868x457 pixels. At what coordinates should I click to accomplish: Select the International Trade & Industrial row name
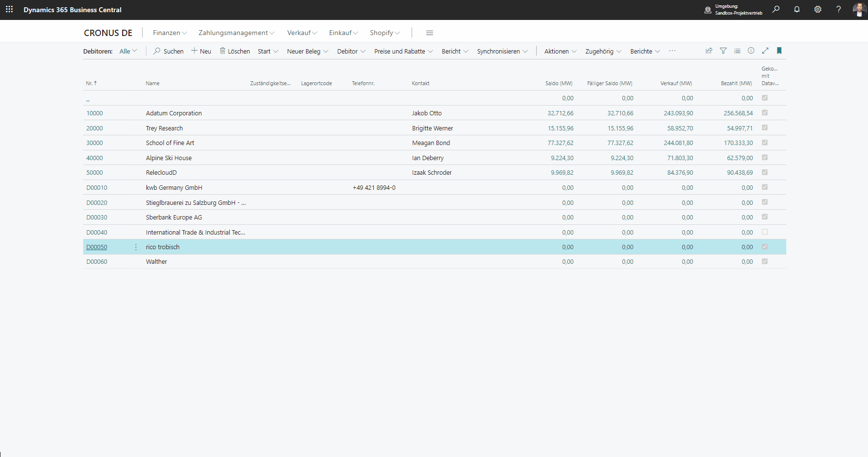coord(196,232)
